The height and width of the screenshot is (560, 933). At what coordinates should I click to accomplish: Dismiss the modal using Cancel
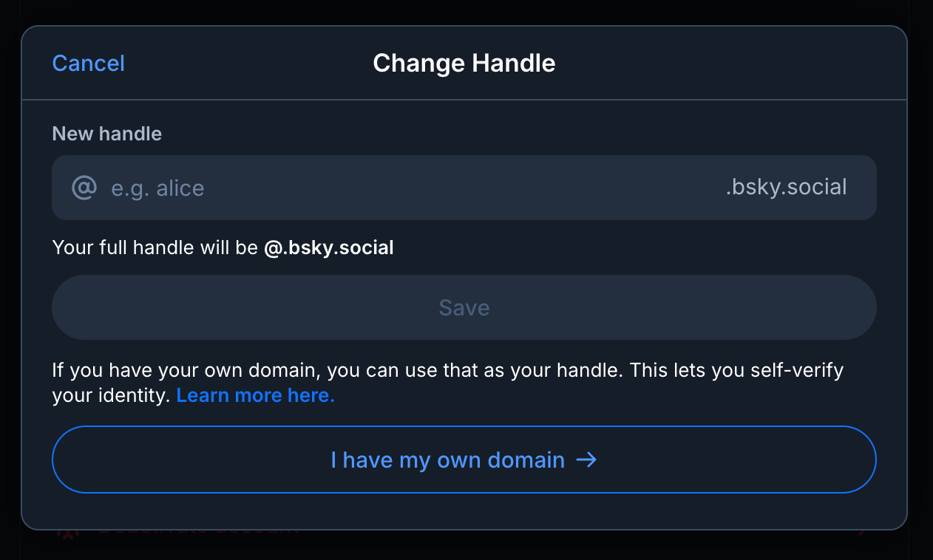tap(88, 64)
